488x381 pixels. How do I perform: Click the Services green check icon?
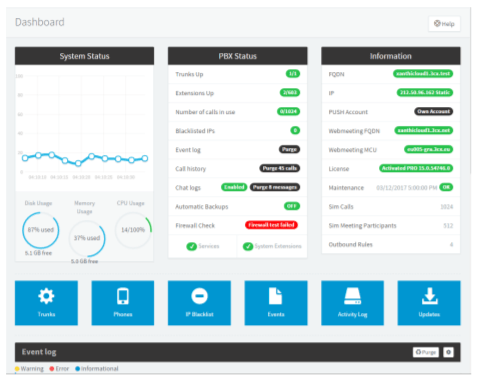tap(191, 246)
